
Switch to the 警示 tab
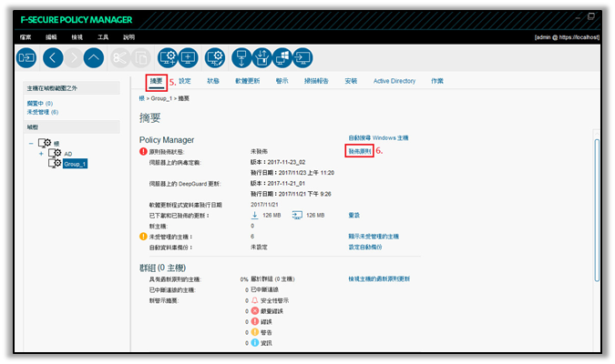coord(282,81)
